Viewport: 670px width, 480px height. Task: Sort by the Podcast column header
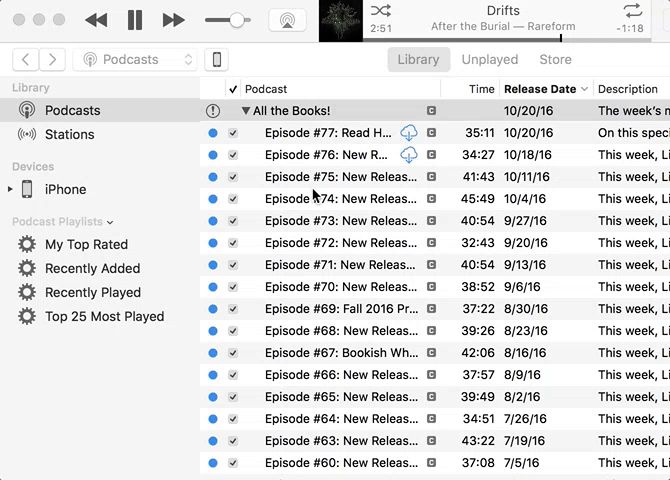click(x=341, y=89)
